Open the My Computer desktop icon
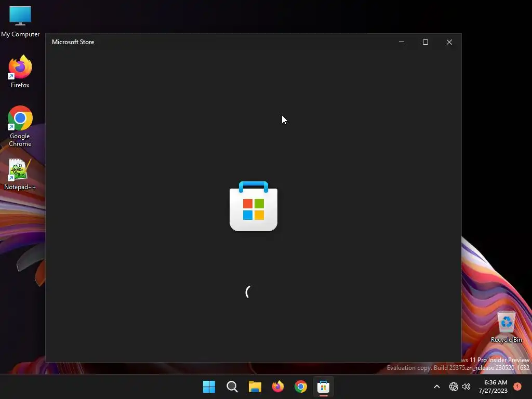The width and height of the screenshot is (532, 399). click(20, 21)
